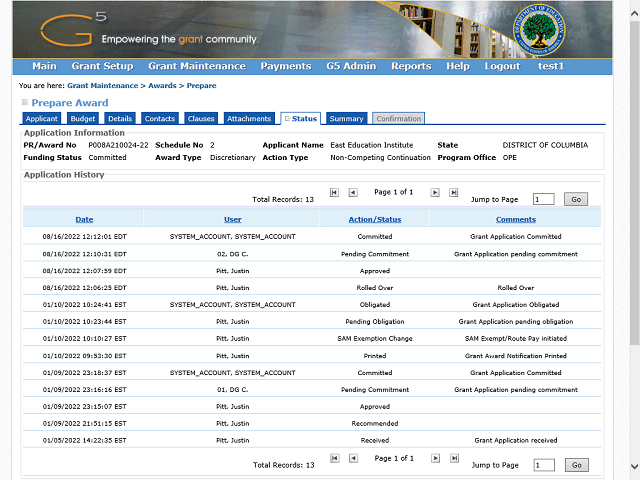640x480 pixels.
Task: Sort by Action/Status column header
Action: pyautogui.click(x=375, y=219)
